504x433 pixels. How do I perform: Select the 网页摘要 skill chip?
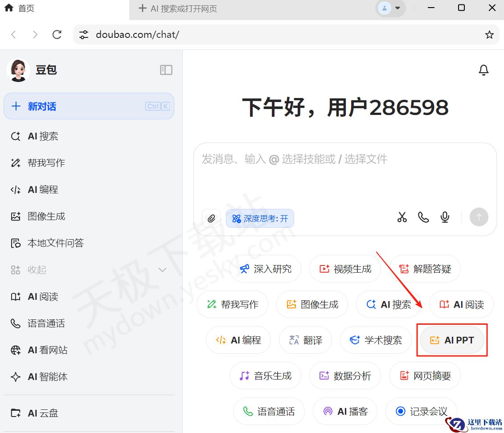point(425,376)
